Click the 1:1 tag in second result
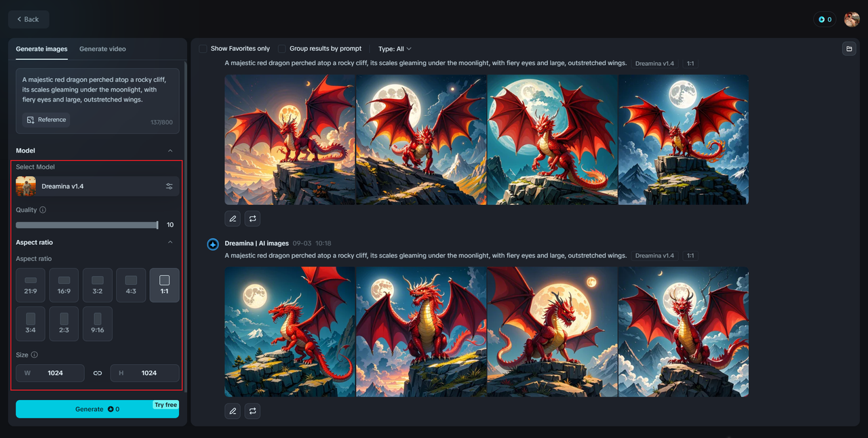Screen dimensions: 868x438 pos(690,256)
